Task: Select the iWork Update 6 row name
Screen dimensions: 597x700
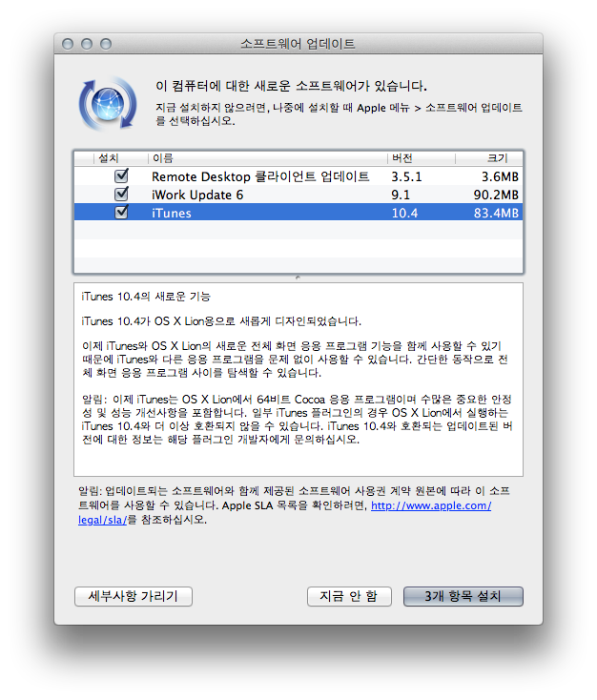Action: pyautogui.click(x=197, y=195)
